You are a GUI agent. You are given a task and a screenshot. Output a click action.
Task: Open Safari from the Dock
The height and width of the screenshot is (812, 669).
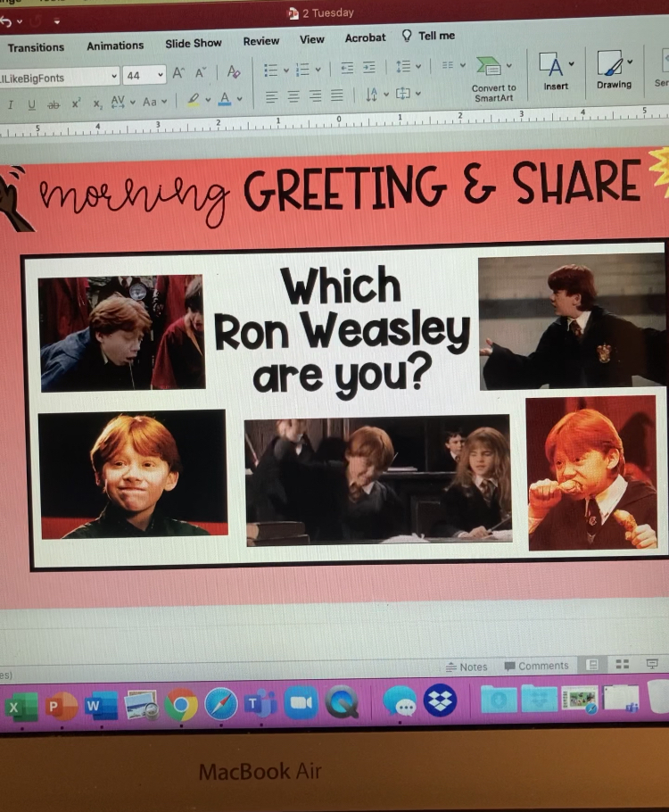pos(221,704)
